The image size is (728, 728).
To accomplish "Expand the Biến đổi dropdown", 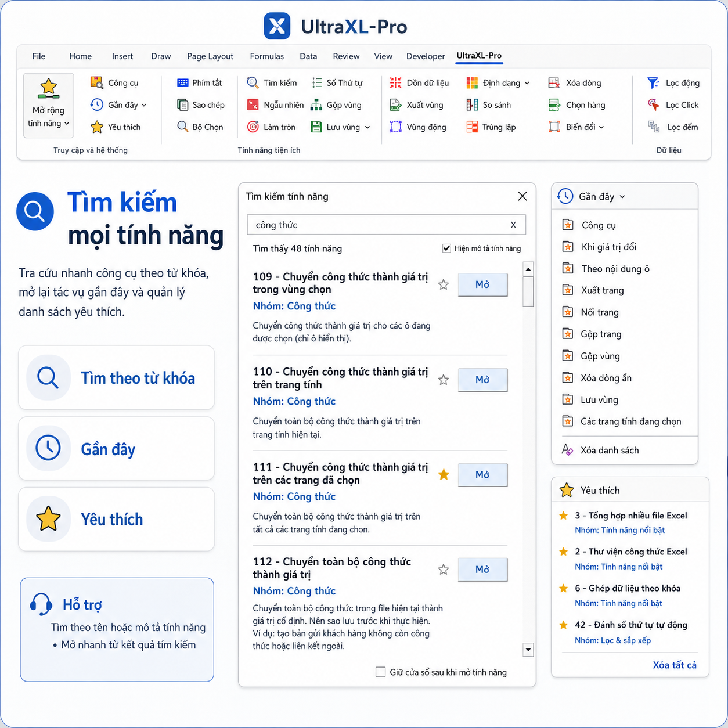I will (576, 127).
